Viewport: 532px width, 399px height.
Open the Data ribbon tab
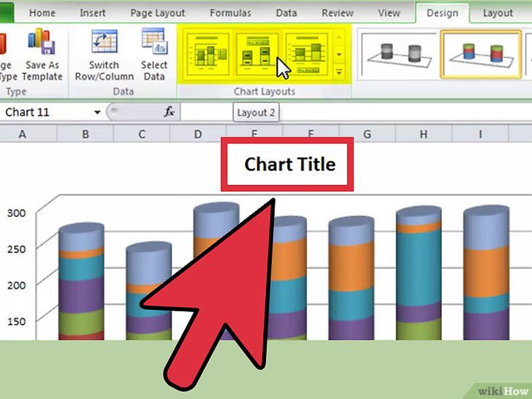coord(286,13)
